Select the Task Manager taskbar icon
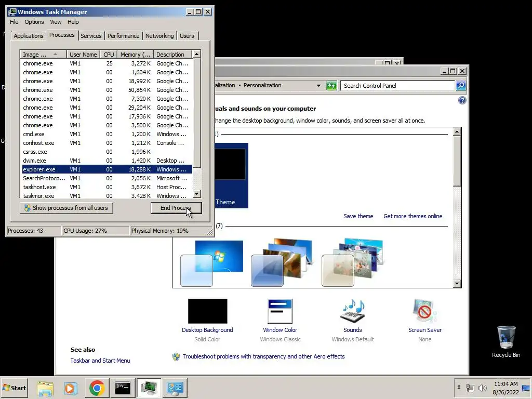 (x=149, y=388)
